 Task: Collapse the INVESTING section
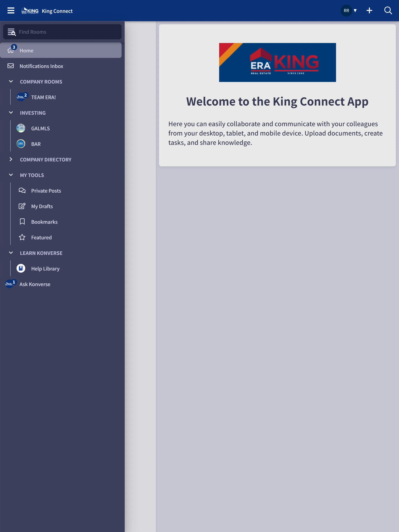pos(11,113)
